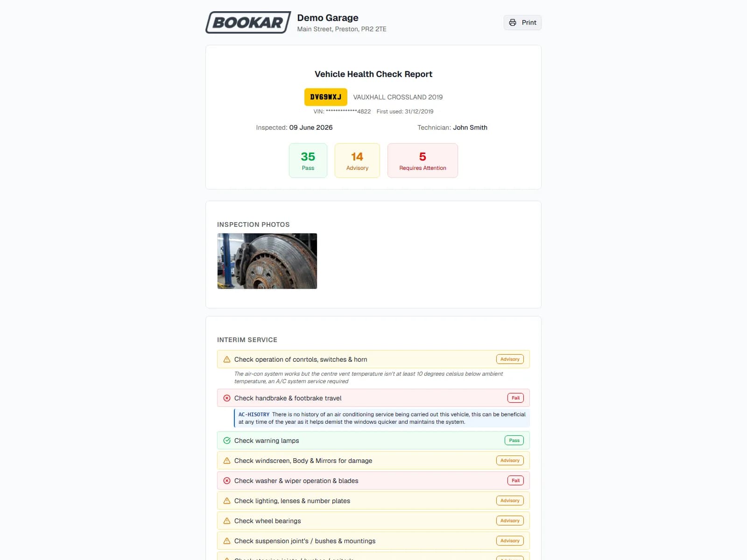Click 'Check operation of conrtols, switches & horn' text
The image size is (747, 560).
click(x=301, y=359)
